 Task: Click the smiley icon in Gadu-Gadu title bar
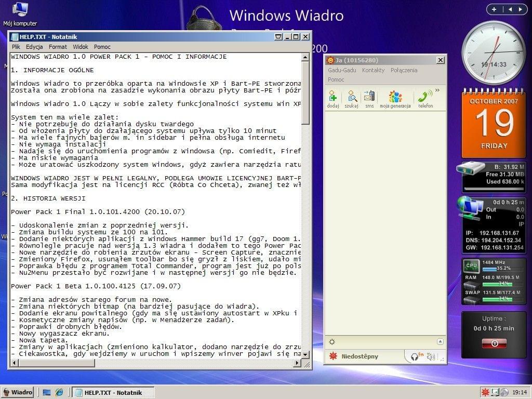[x=330, y=60]
